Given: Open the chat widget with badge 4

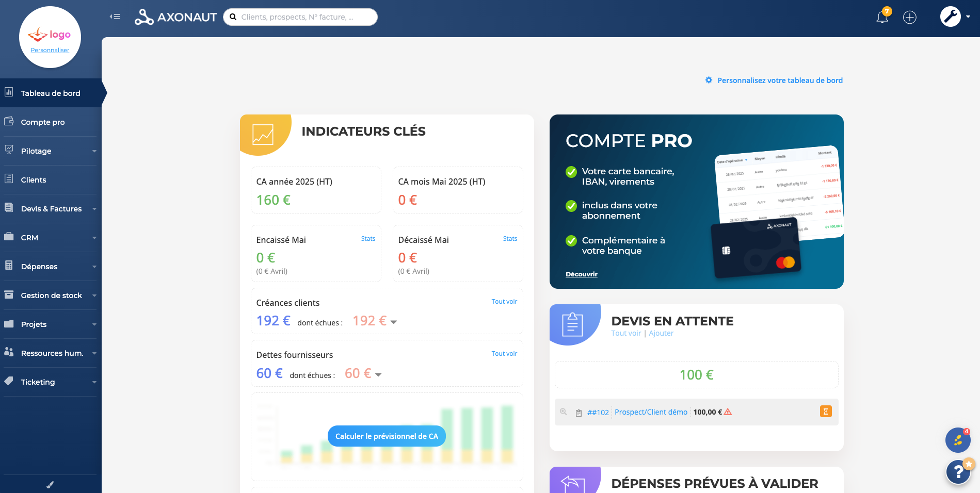Looking at the screenshot, I should coord(958,440).
